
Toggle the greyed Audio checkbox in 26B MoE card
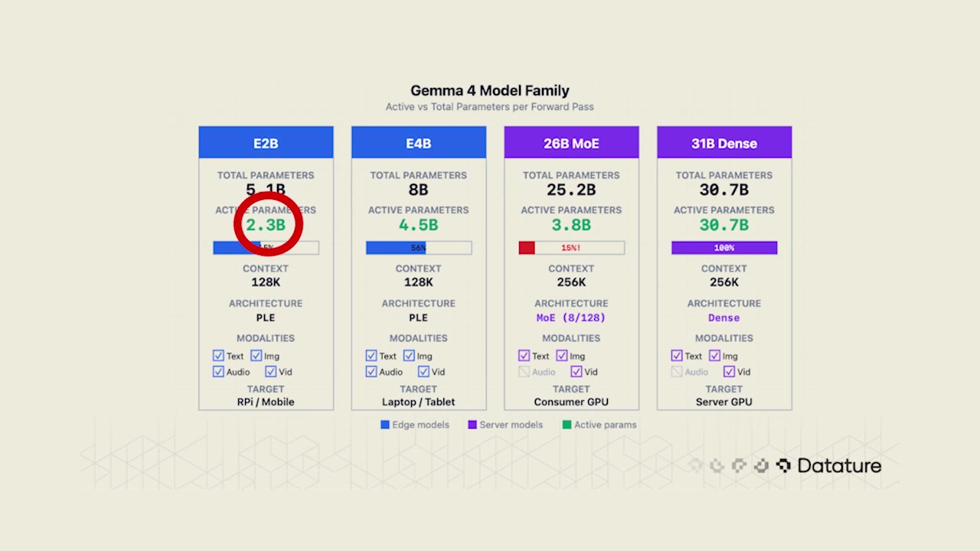[x=524, y=372]
